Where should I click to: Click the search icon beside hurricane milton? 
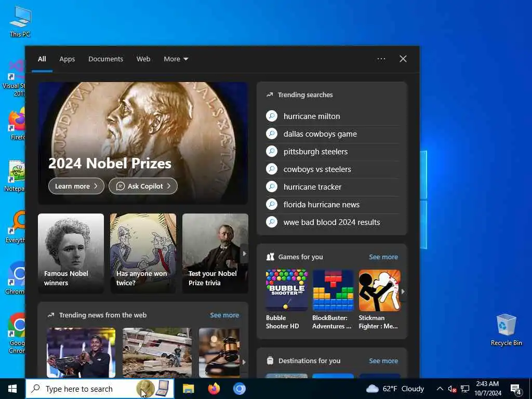click(272, 116)
